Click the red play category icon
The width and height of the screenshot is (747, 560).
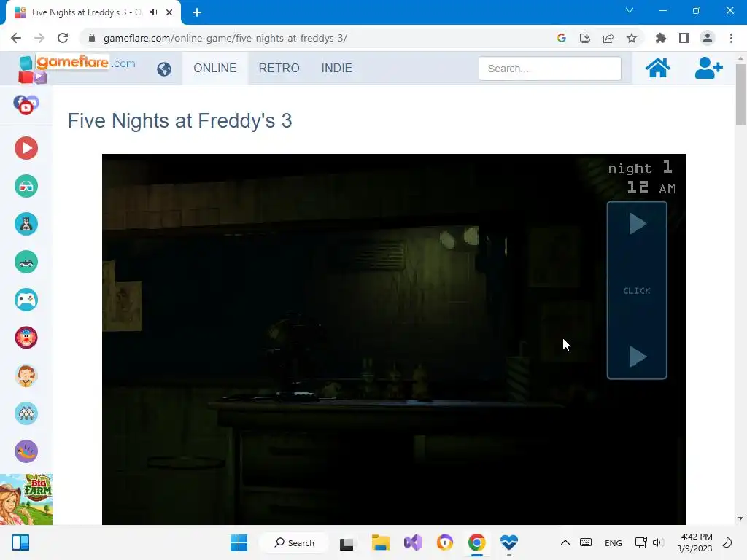26,148
